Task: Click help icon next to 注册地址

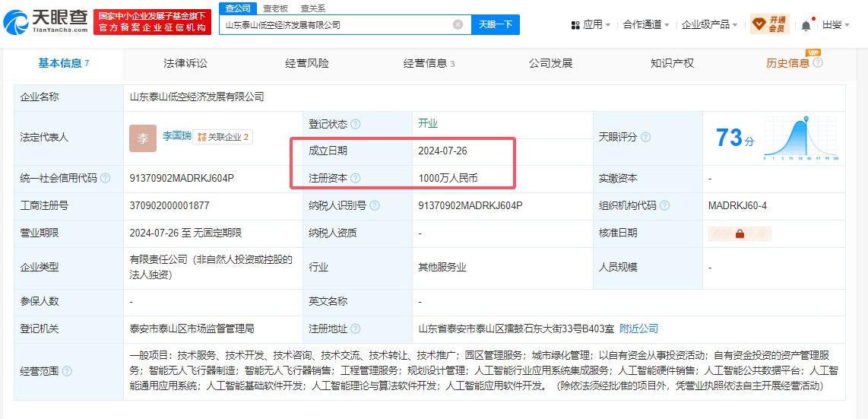Action: click(x=356, y=329)
